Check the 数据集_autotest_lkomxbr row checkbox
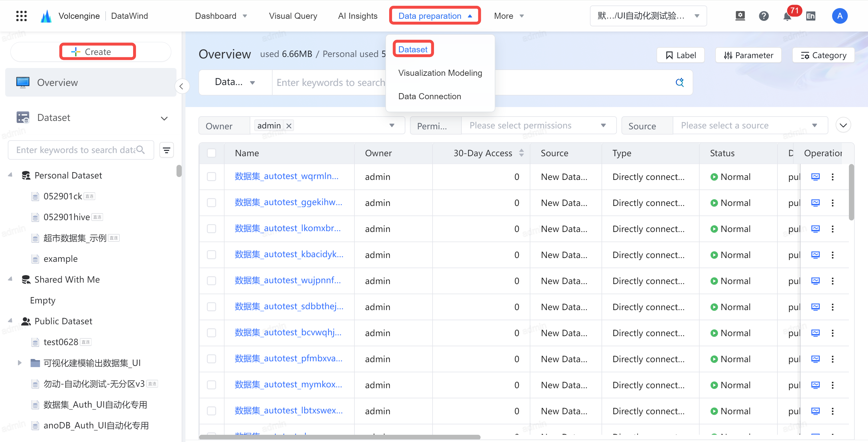 211,229
